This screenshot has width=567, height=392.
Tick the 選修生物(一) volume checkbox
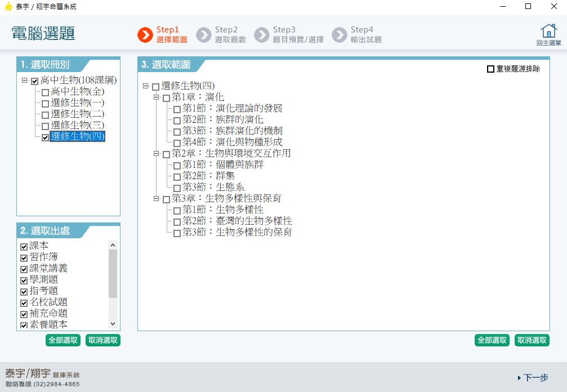[45, 104]
